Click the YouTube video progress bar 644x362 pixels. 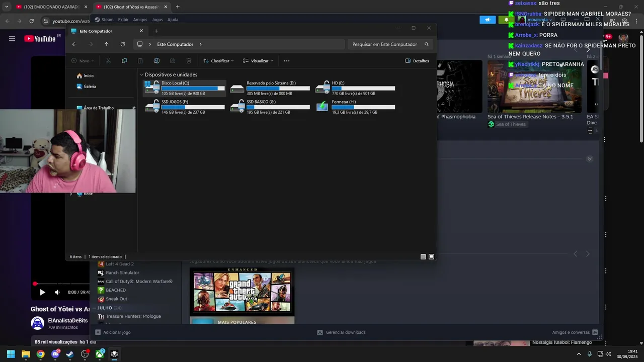pyautogui.click(x=62, y=284)
